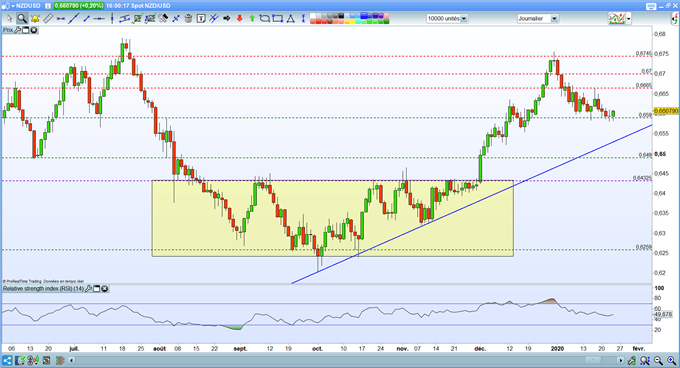Open Prix panel wrench settings
The width and height of the screenshot is (680, 368).
click(17, 30)
